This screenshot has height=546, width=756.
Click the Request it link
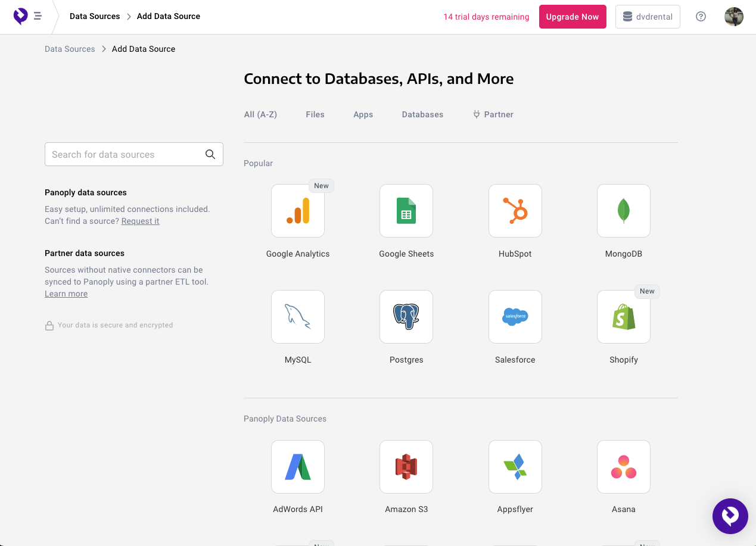pos(140,221)
